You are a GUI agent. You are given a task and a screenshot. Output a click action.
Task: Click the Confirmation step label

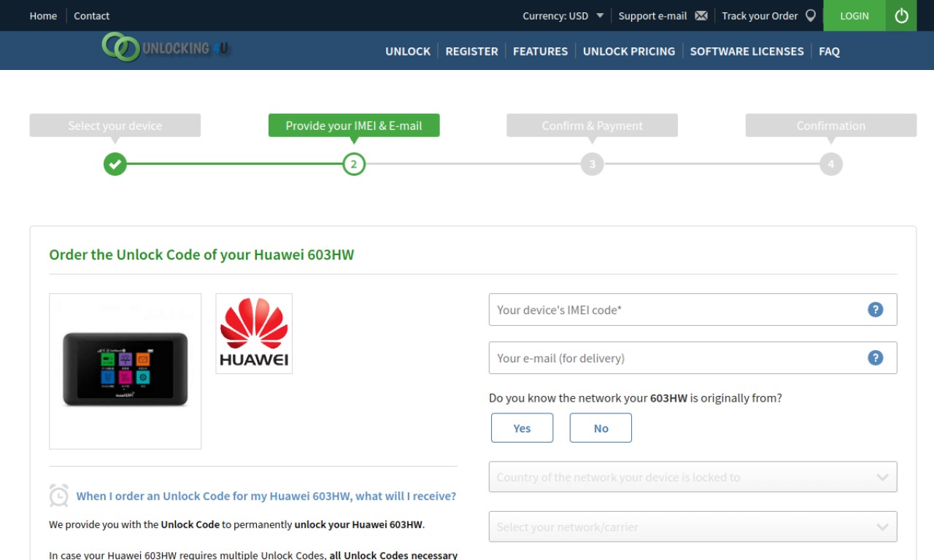click(831, 125)
